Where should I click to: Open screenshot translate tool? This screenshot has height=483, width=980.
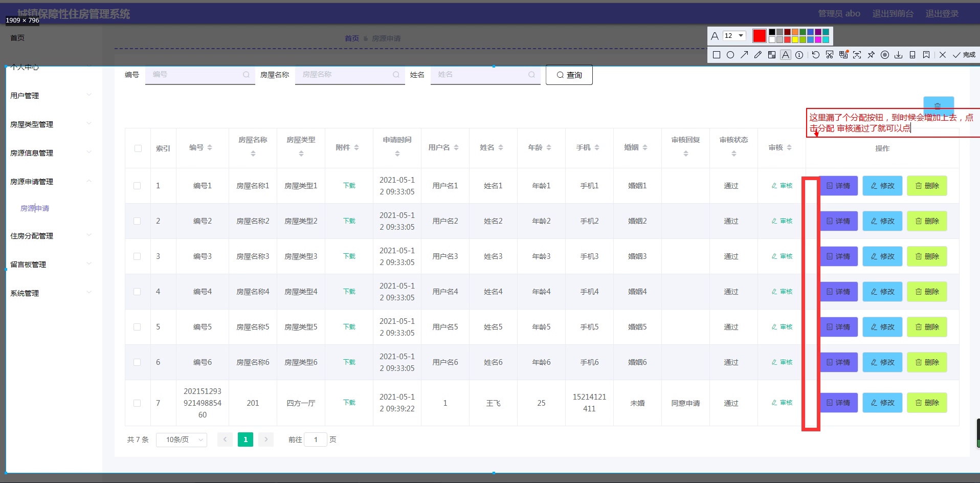click(x=843, y=54)
